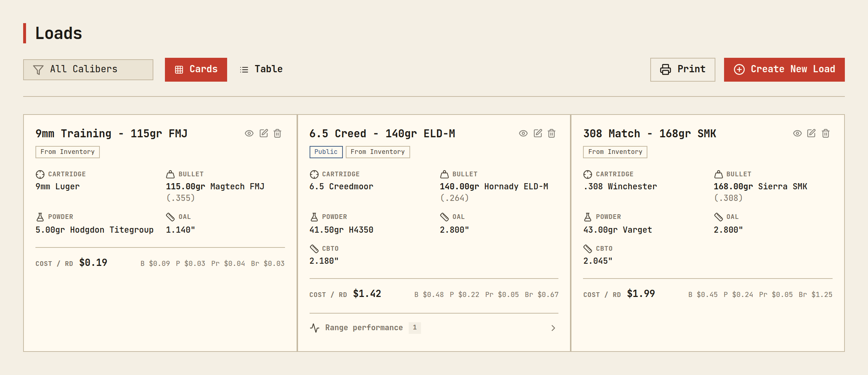Click the 2.045" CBTO value
Viewport: 868px width, 375px height.
pyautogui.click(x=598, y=261)
